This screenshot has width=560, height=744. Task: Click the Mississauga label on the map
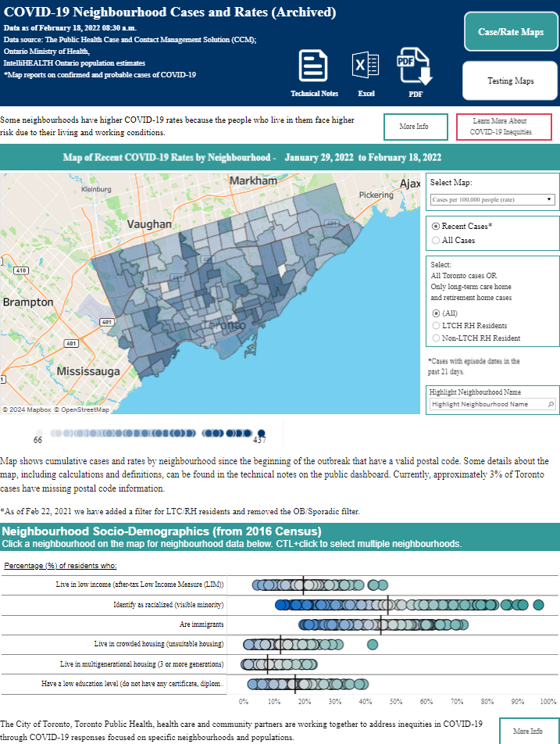tap(88, 371)
